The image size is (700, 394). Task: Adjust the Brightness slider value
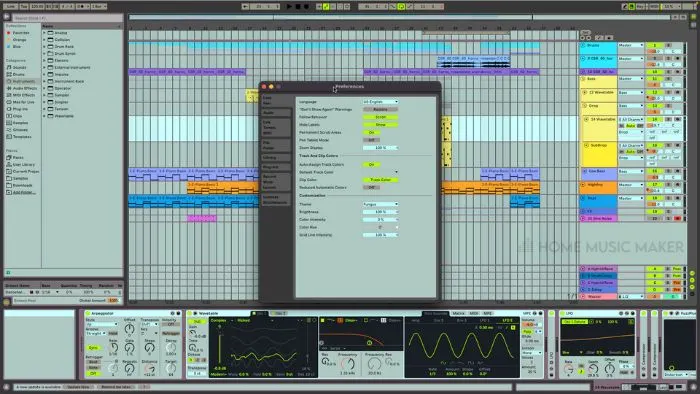pyautogui.click(x=380, y=212)
